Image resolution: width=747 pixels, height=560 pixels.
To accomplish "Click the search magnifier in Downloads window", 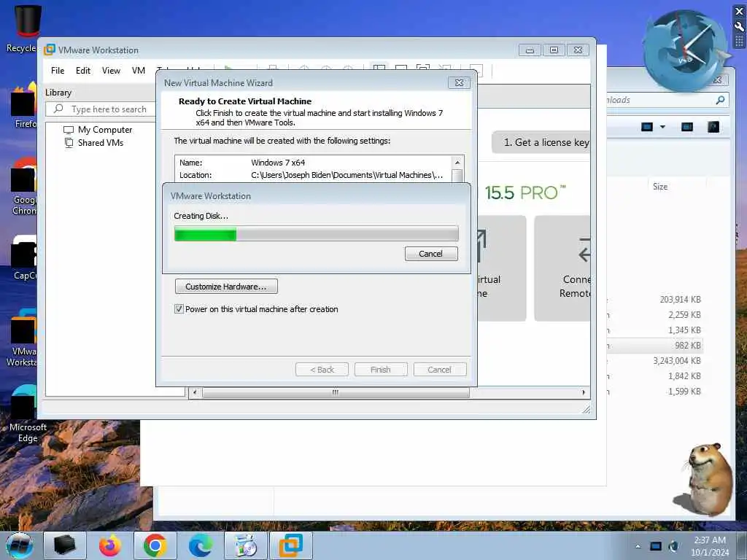I will click(720, 100).
